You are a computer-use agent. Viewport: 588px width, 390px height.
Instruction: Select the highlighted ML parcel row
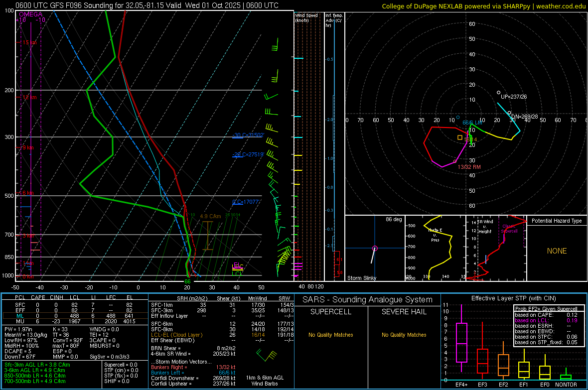75,316
